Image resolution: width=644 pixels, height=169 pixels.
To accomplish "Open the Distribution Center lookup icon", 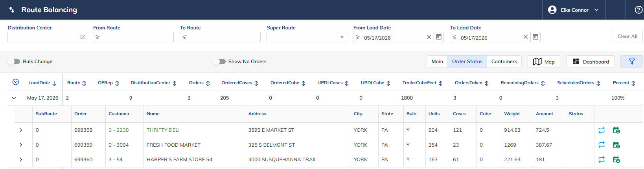I will (x=83, y=37).
